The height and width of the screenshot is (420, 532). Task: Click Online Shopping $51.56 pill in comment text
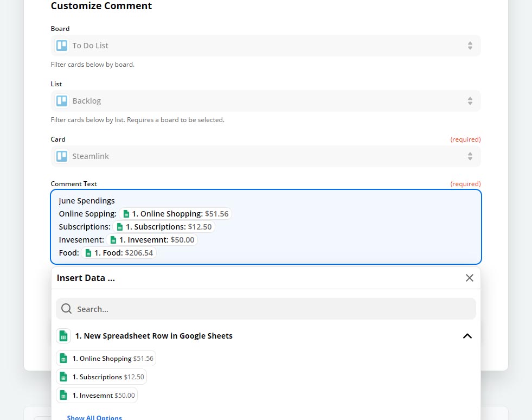coord(175,214)
